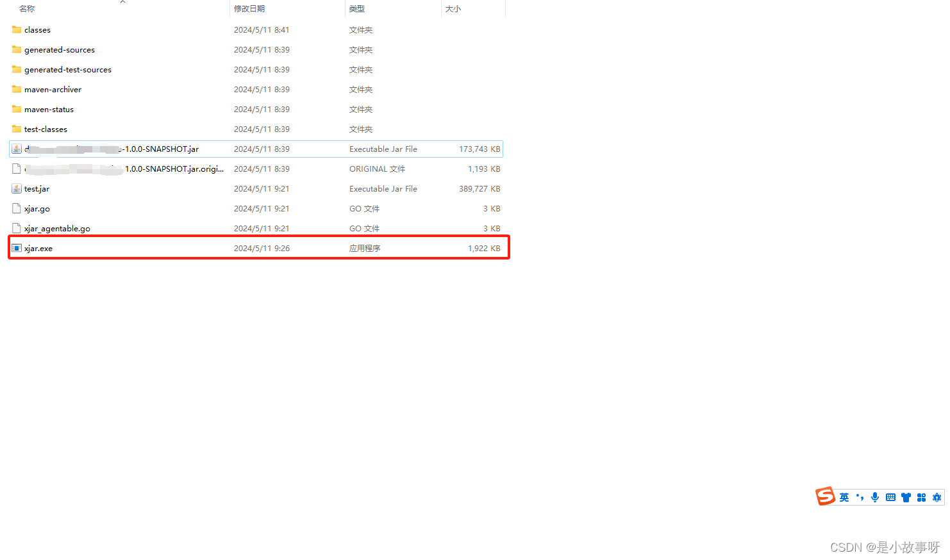This screenshot has width=950, height=560.
Task: Click the 1,922 KB size of xjar.exe
Action: pyautogui.click(x=484, y=249)
